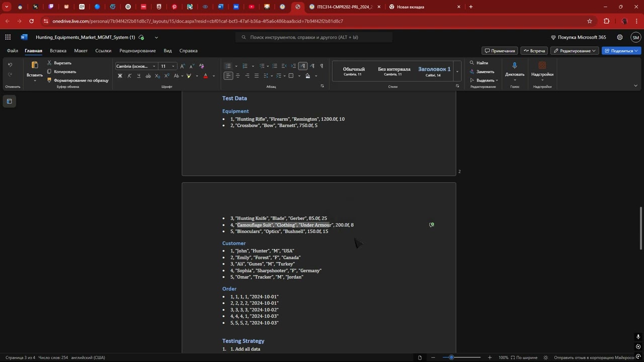
Task: Click the Paste clipboard icon
Action: pyautogui.click(x=35, y=65)
